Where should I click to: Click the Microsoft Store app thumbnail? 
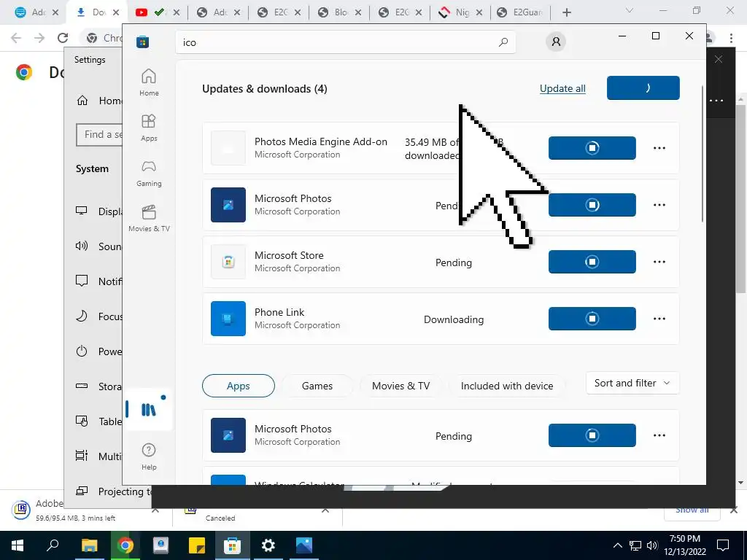[x=228, y=262]
